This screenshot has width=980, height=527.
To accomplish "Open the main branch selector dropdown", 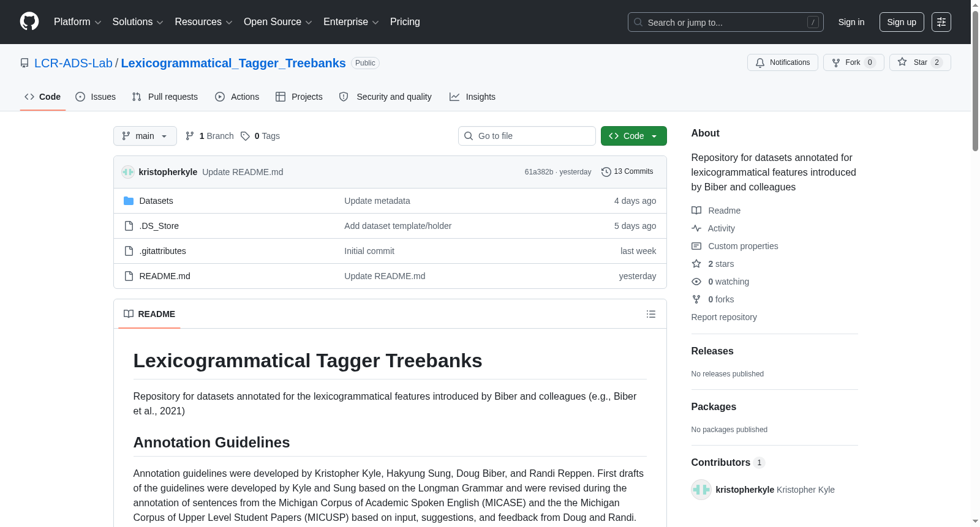I will click(145, 136).
